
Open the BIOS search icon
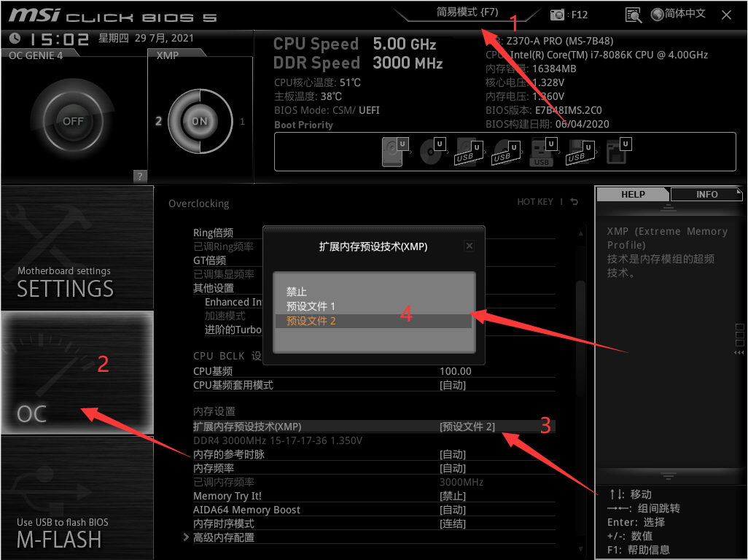[633, 15]
